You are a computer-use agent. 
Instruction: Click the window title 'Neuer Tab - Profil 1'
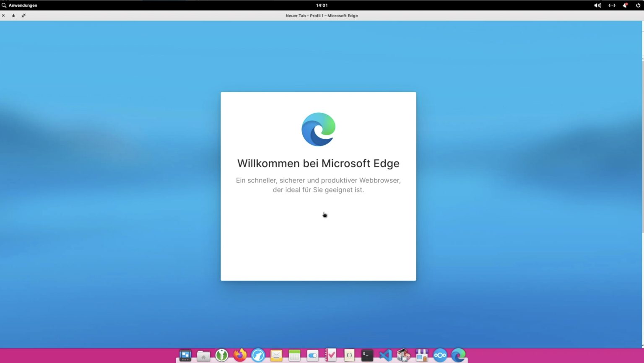coord(322,16)
